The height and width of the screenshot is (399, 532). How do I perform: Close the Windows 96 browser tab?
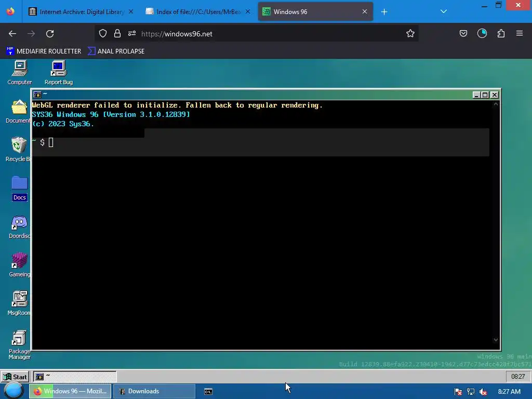coord(365,12)
